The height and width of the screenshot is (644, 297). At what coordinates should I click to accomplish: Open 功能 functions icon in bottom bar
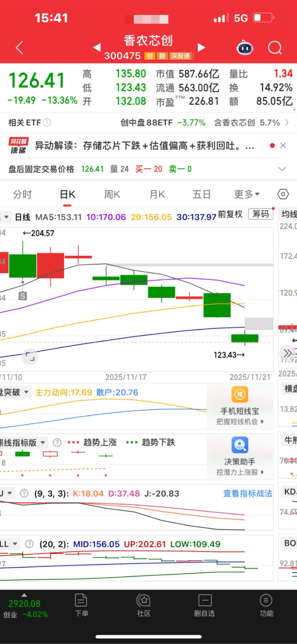coord(266,605)
